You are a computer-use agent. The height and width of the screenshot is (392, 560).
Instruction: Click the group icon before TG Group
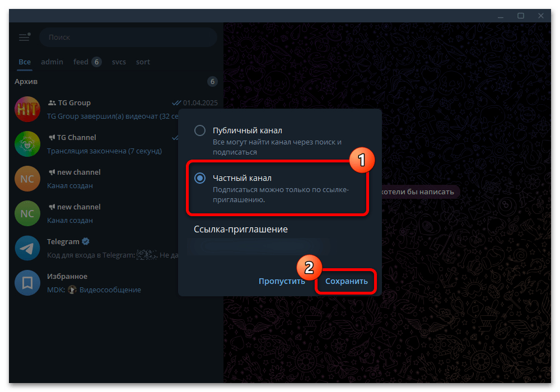[52, 103]
